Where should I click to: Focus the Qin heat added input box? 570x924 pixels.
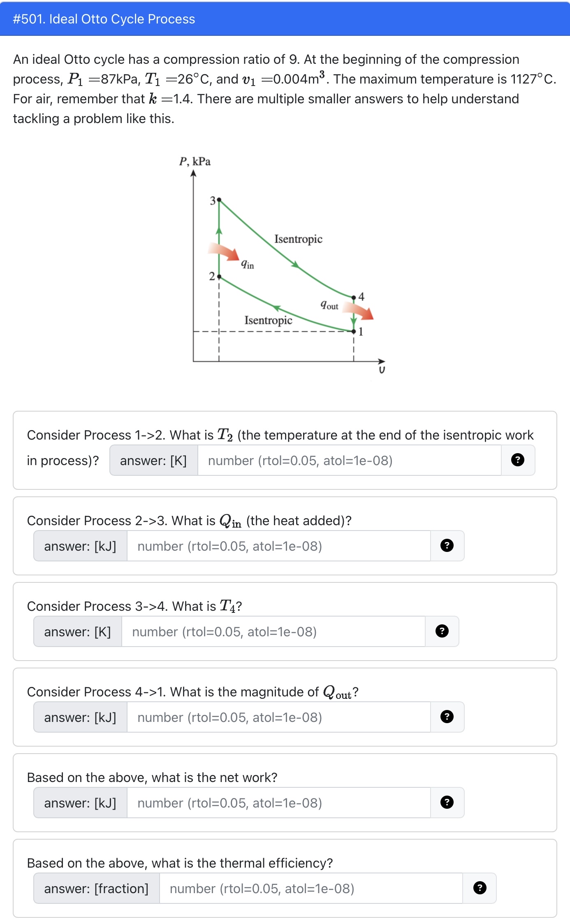[x=280, y=546]
